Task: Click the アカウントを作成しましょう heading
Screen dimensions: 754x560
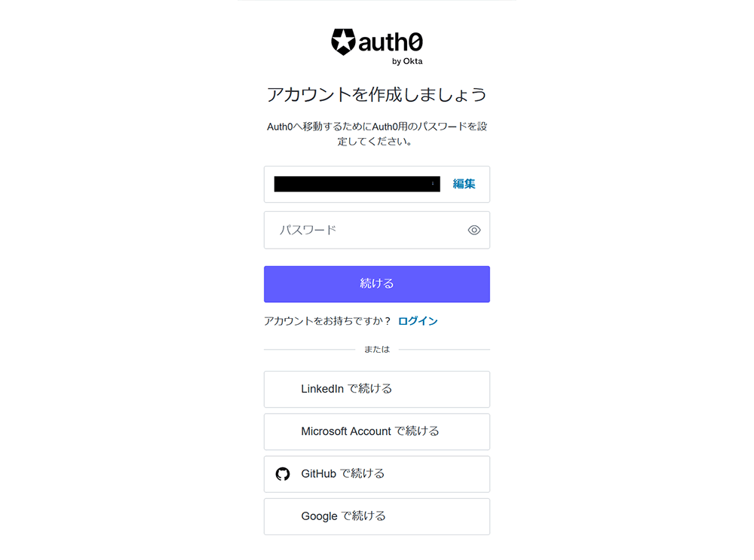Action: tap(377, 95)
